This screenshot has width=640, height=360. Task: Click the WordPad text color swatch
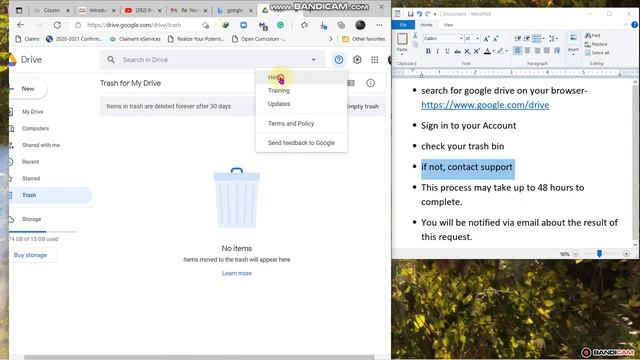coord(487,51)
